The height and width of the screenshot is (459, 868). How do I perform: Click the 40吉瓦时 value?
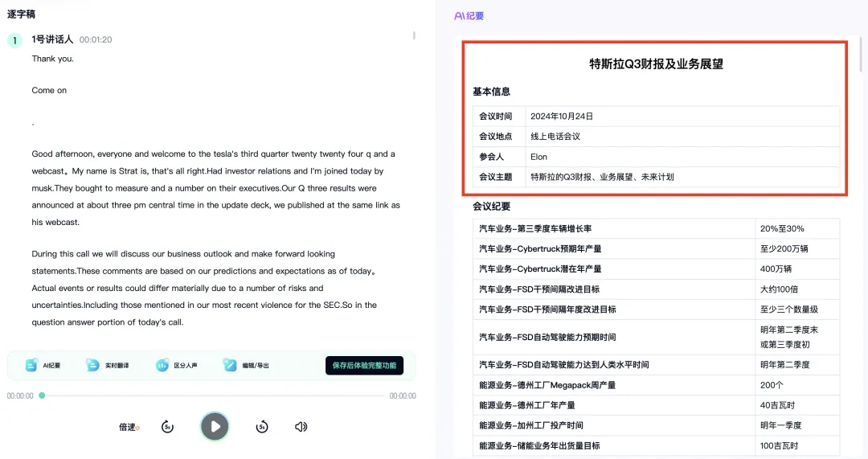click(777, 405)
